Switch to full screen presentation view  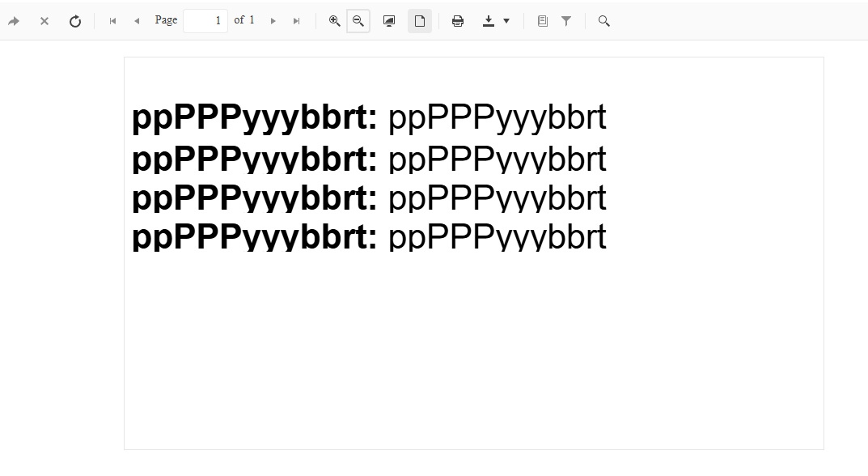[389, 21]
